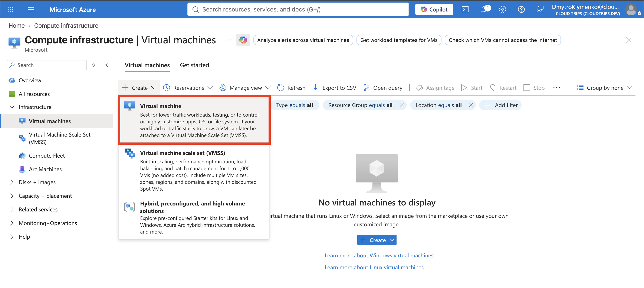Choose Virtual machine scale set (VMSS) option
The height and width of the screenshot is (288, 644).
[194, 170]
